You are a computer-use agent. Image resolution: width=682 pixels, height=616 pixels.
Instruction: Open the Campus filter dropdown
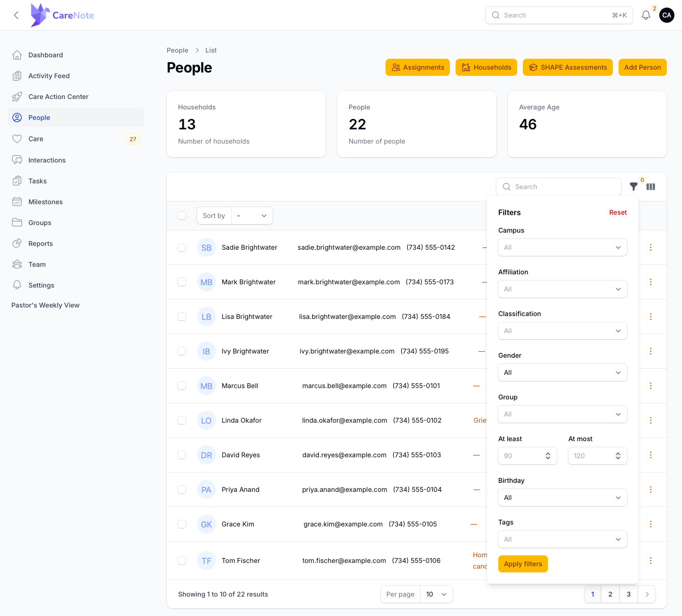(x=563, y=247)
